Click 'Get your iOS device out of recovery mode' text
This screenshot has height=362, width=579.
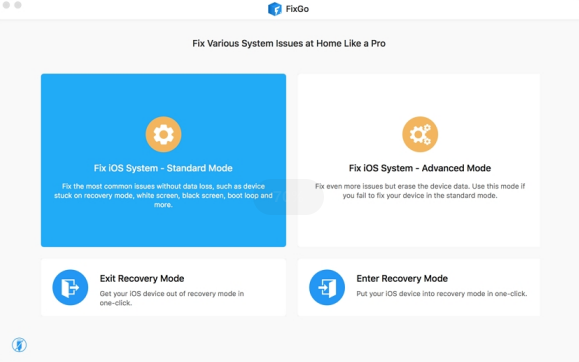pos(172,298)
